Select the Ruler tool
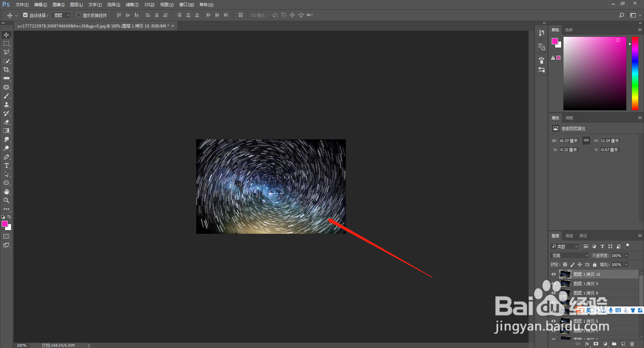644x348 pixels. point(6,78)
